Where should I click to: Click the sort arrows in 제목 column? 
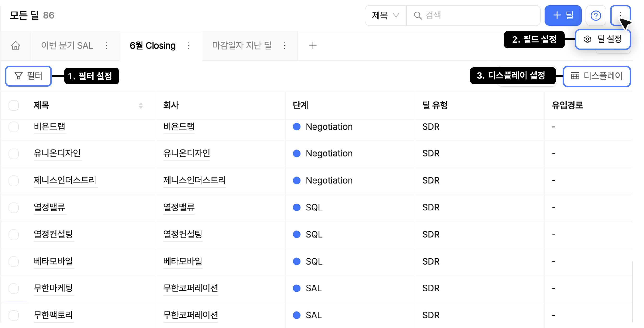(141, 105)
